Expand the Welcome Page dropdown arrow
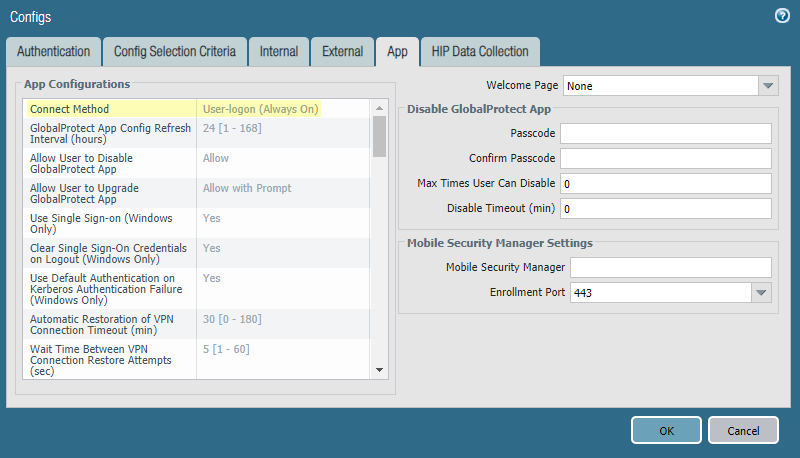800x458 pixels. point(768,86)
